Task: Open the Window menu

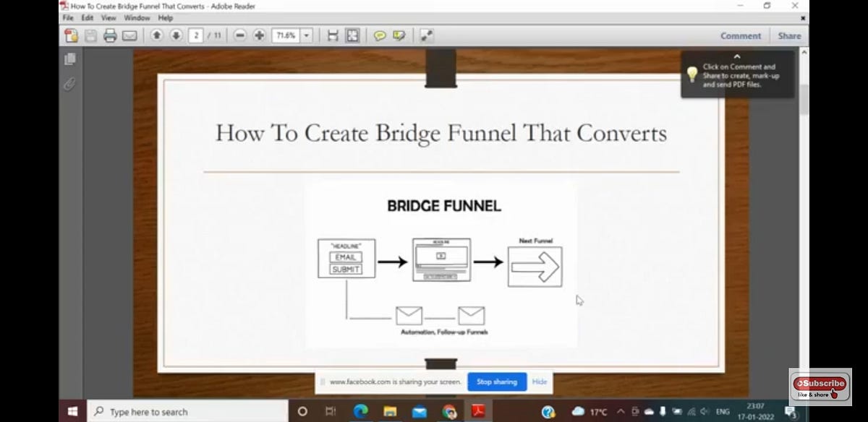Action: point(137,17)
